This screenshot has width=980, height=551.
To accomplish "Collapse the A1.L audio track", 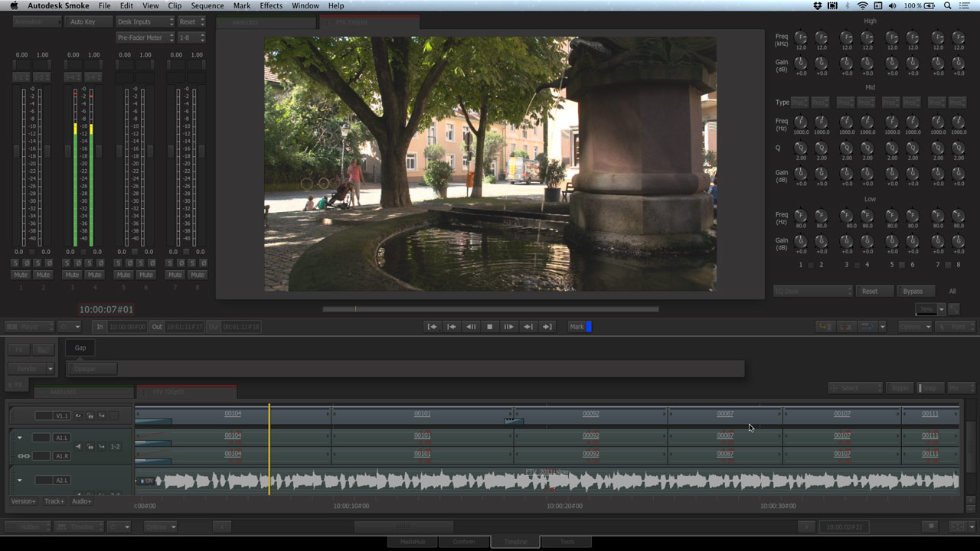I will [x=19, y=438].
